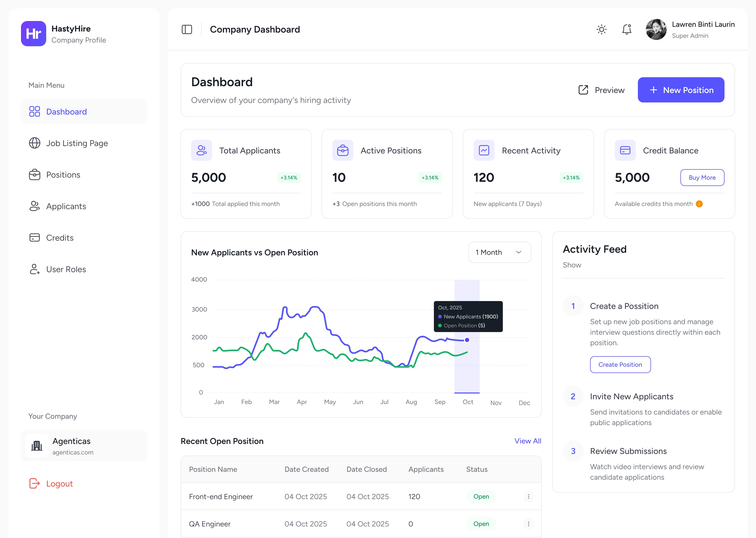Click the Total Applicants card icon

201,151
